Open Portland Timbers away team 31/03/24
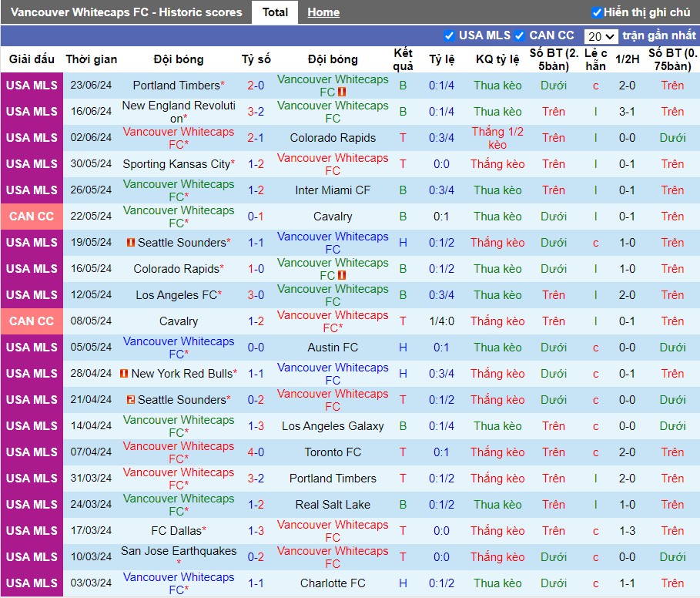The width and height of the screenshot is (700, 598). [x=333, y=479]
